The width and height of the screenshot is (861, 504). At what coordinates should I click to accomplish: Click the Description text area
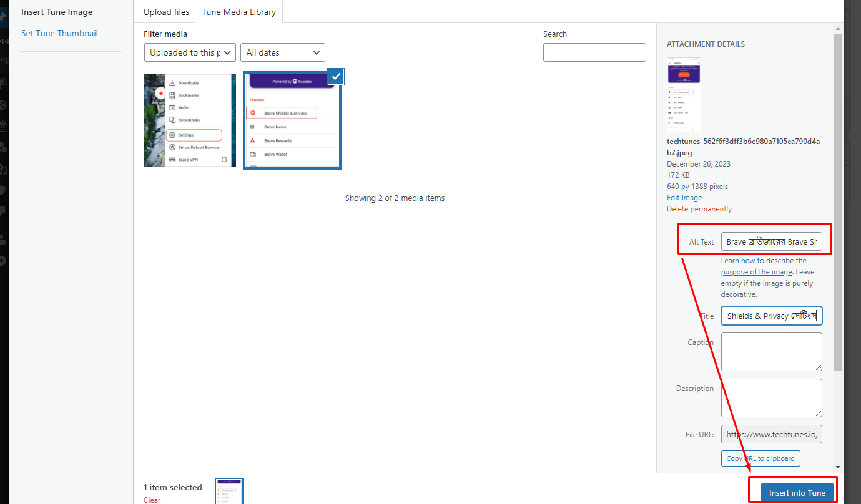coord(772,398)
